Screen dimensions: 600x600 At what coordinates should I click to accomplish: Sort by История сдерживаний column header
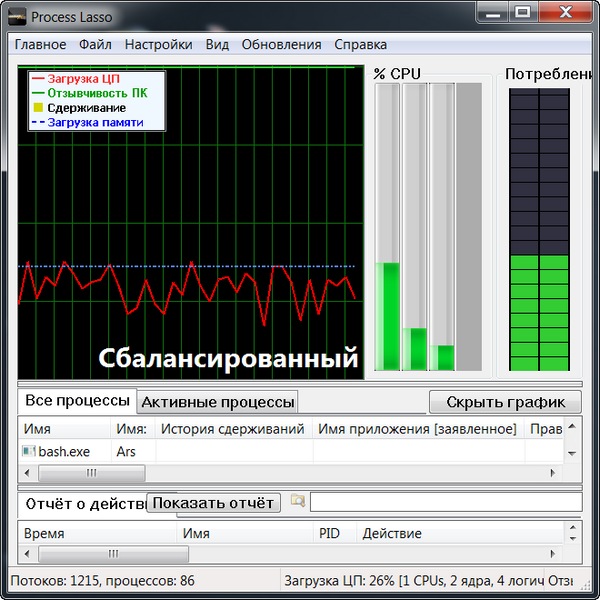coord(232,429)
